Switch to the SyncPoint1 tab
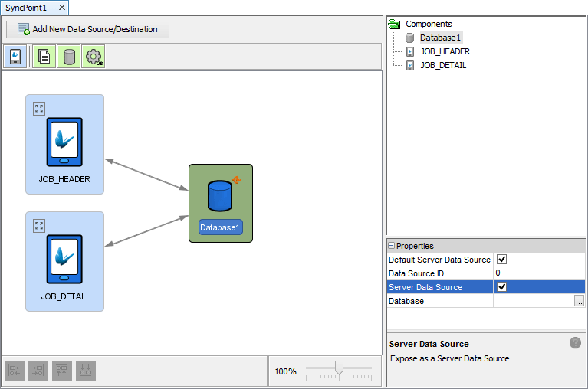The image size is (588, 389). [x=28, y=7]
